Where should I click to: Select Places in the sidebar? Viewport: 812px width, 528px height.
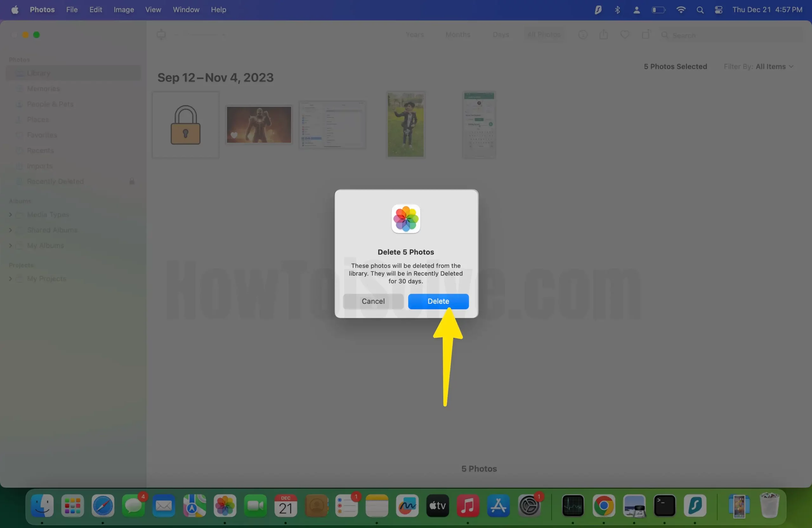[x=73, y=119]
